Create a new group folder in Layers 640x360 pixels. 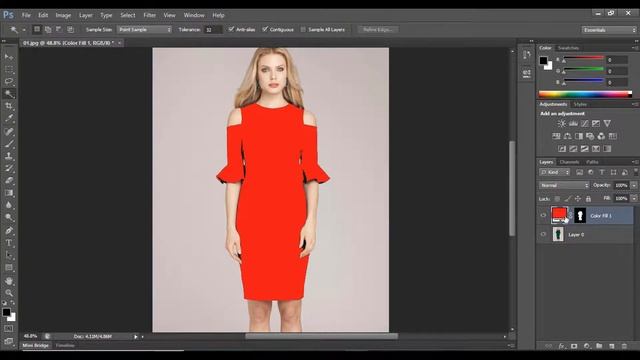coord(599,346)
